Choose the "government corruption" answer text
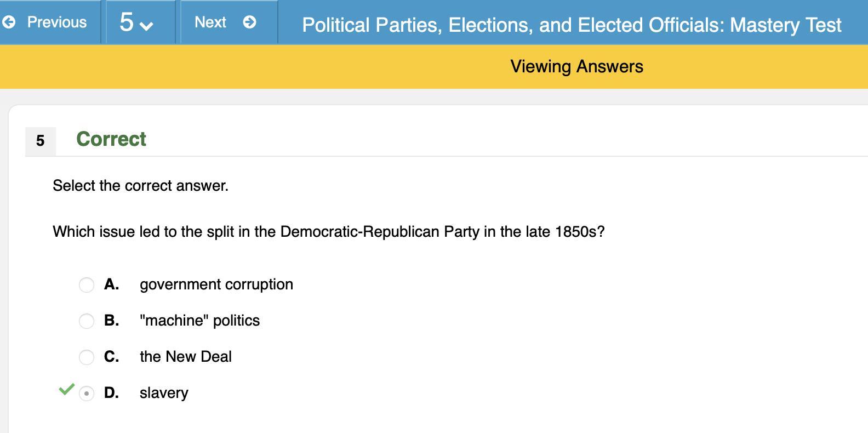 216,284
